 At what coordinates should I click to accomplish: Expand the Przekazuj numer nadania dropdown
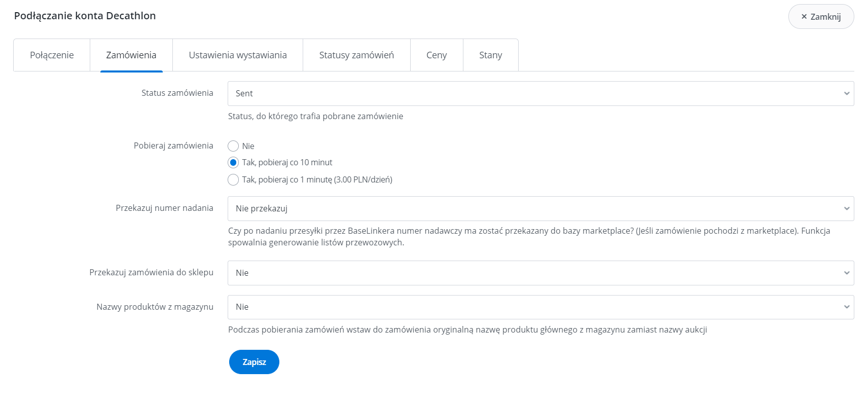click(540, 208)
